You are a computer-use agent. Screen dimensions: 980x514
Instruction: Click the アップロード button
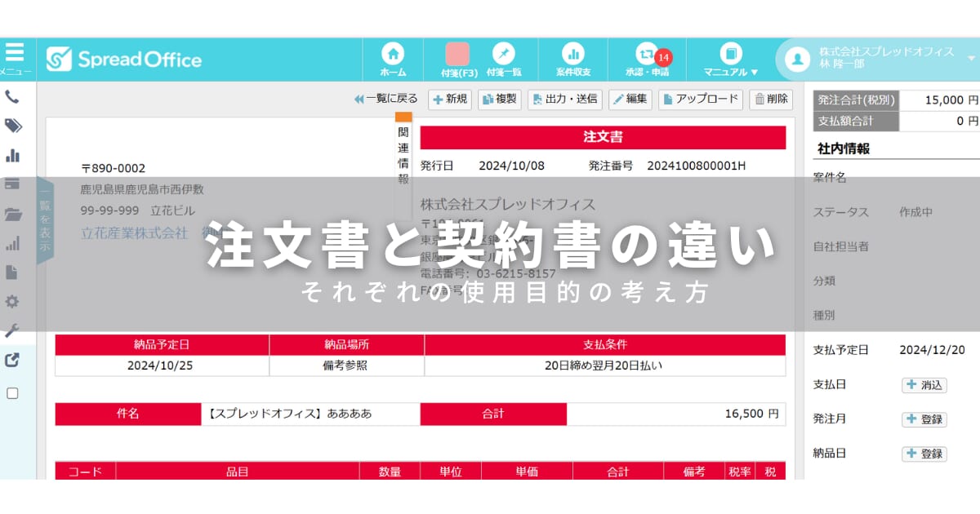pyautogui.click(x=701, y=100)
